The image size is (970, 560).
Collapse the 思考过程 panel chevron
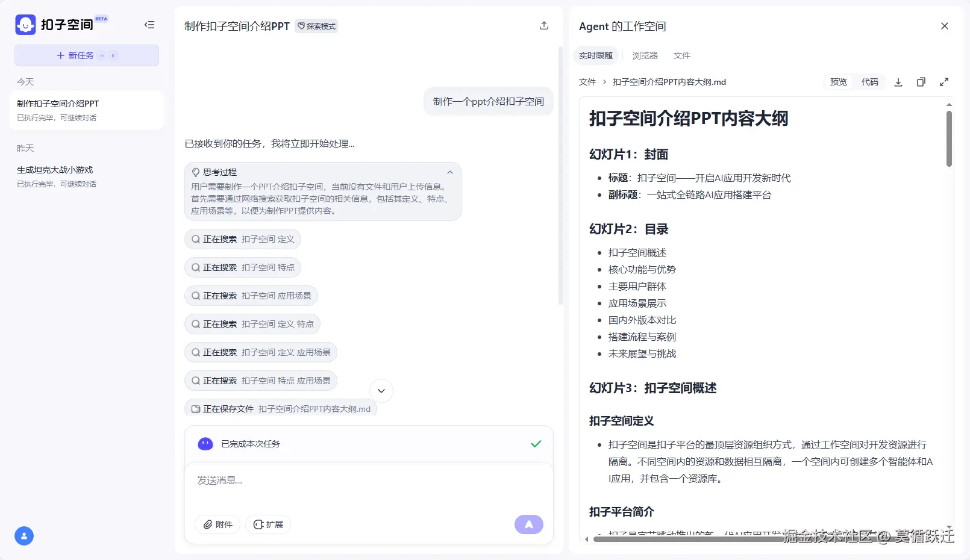[449, 172]
